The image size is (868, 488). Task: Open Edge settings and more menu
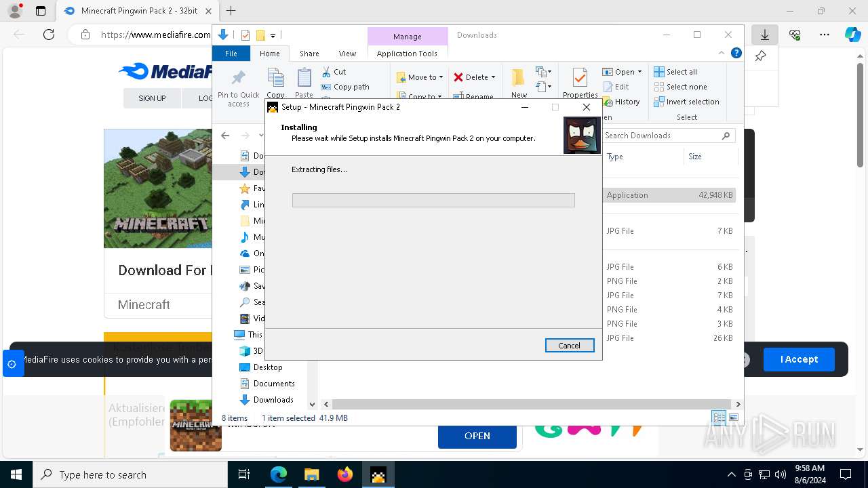pos(825,35)
